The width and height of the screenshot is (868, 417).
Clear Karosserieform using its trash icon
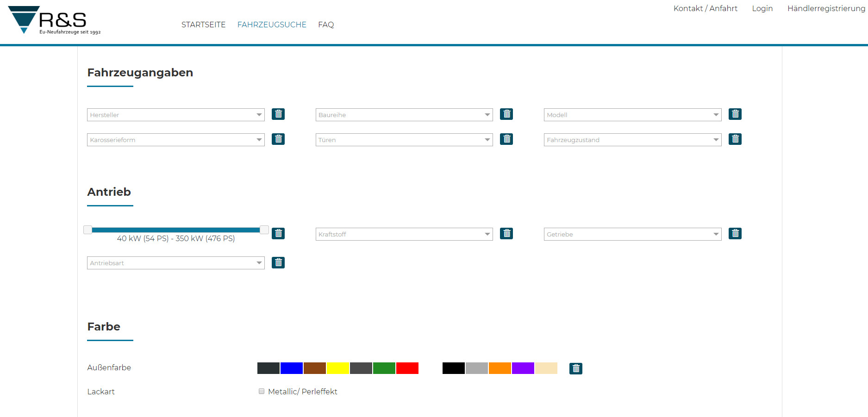click(x=278, y=139)
